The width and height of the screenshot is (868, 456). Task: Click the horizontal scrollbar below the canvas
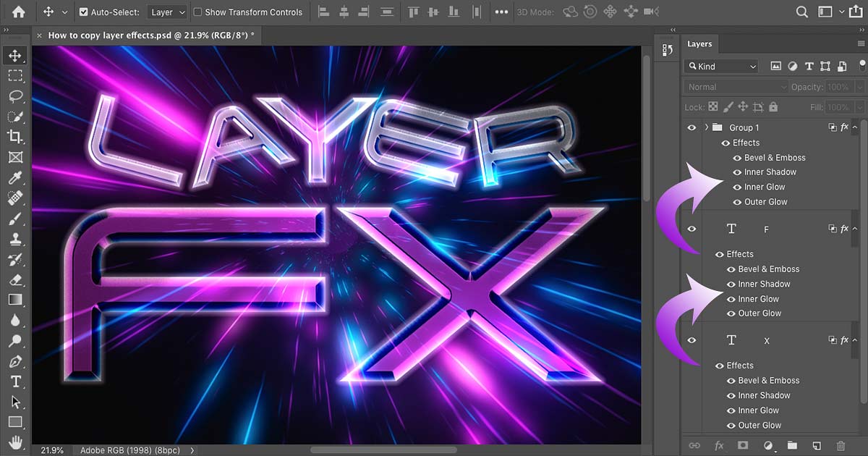click(x=383, y=450)
